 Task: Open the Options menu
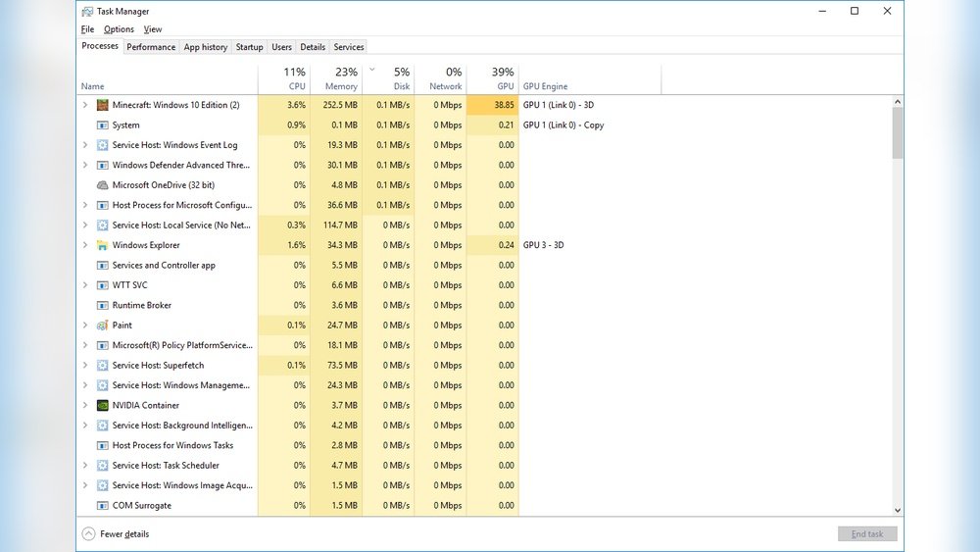(119, 29)
